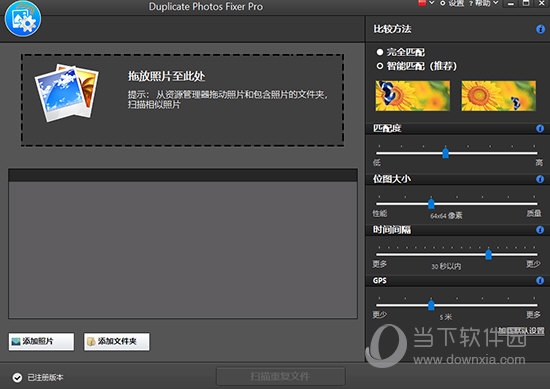Click the 64x64 像素 value label
This screenshot has height=389, width=550.
pos(446,215)
